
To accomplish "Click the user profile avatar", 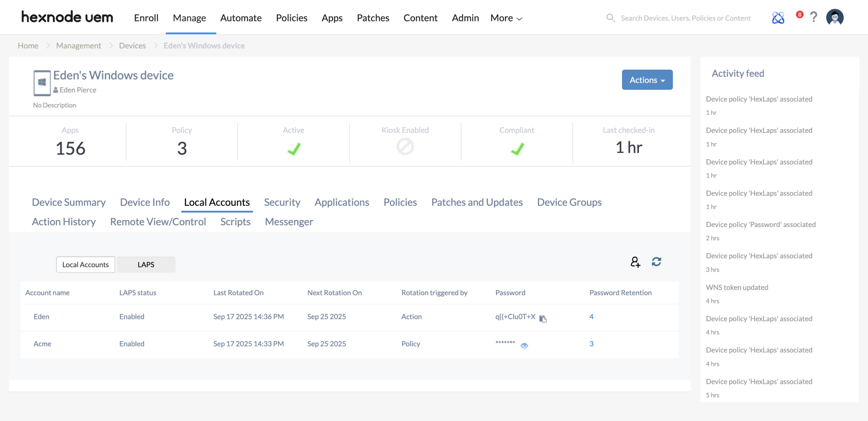I will point(834,17).
